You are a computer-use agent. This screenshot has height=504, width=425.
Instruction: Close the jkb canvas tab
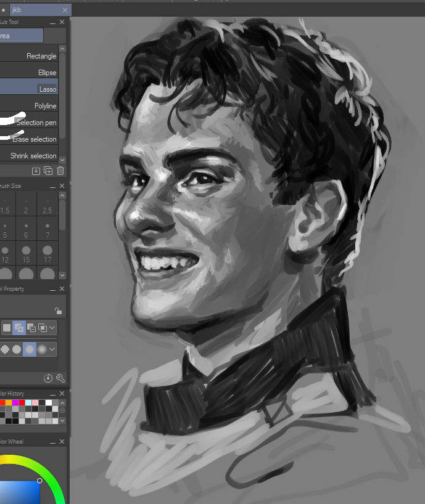[x=65, y=10]
